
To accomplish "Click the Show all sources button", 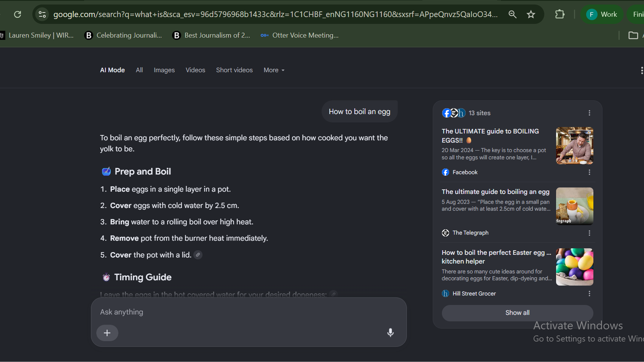I will pyautogui.click(x=517, y=313).
